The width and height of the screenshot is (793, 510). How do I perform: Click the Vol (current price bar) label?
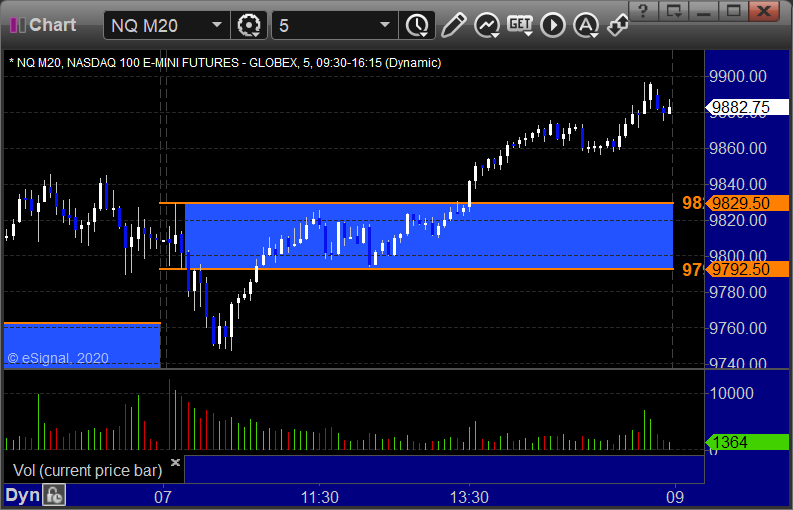click(87, 471)
